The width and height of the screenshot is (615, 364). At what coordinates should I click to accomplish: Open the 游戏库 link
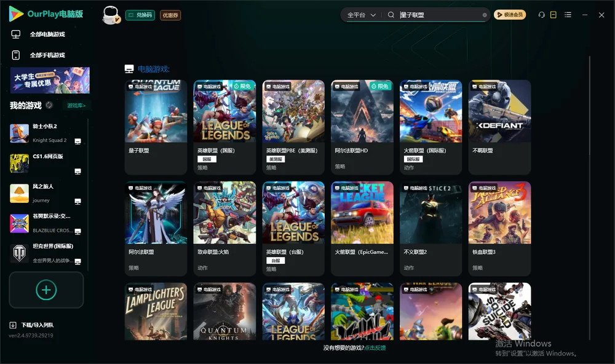pyautogui.click(x=76, y=106)
